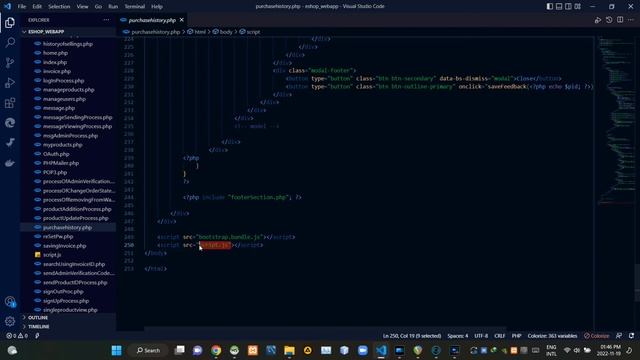Open the Help menu
This screenshot has width=640, height=360.
157,7
